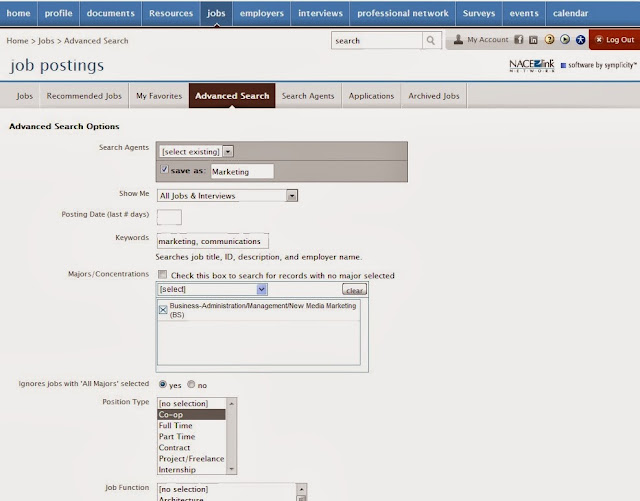Viewport: 640px width, 501px height.
Task: Click the Posting Date days field
Action: tap(169, 217)
